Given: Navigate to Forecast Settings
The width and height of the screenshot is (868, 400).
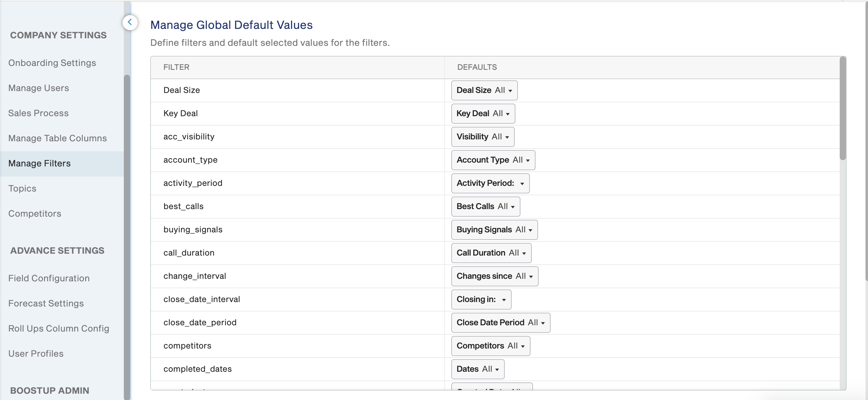Looking at the screenshot, I should pos(46,303).
